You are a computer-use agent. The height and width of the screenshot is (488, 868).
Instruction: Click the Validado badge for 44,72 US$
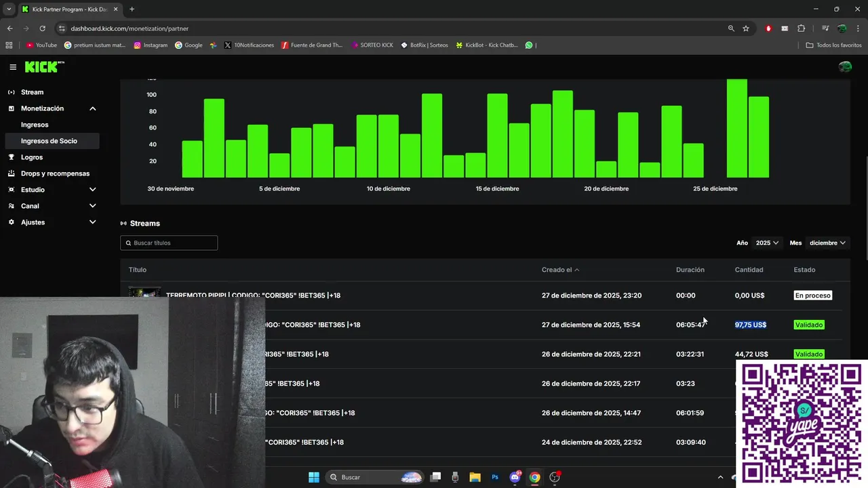[809, 354]
